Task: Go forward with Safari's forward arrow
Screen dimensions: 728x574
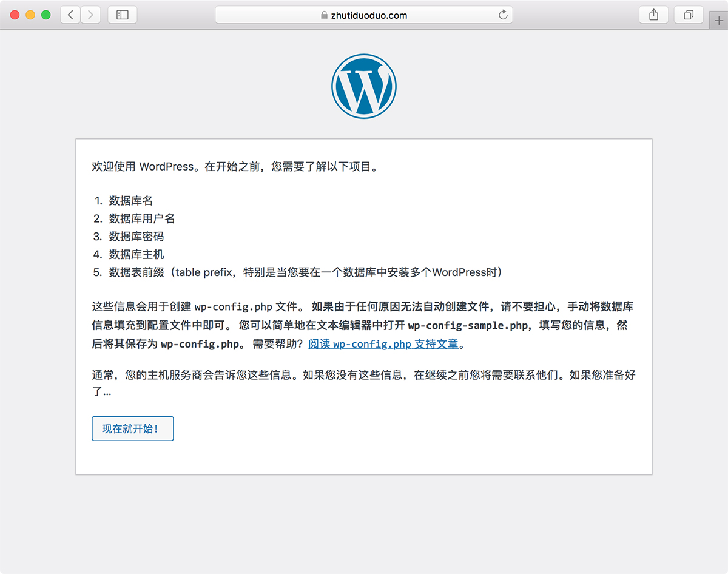Action: [x=90, y=15]
